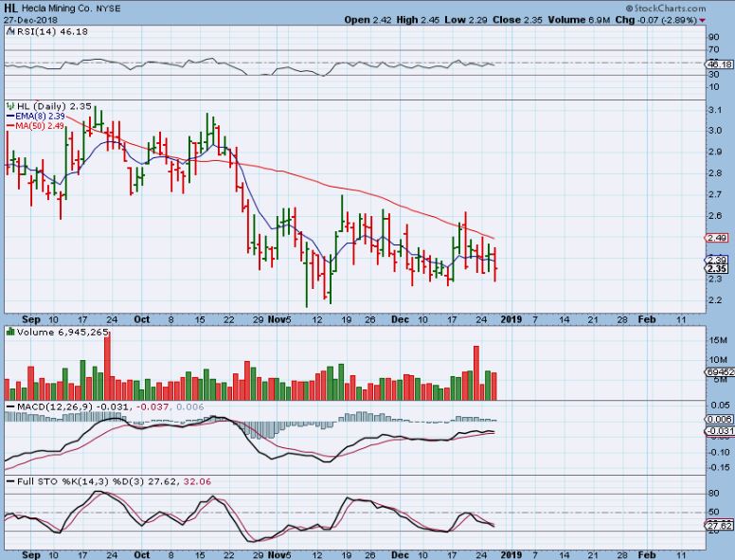This screenshot has width=735, height=560.
Task: Click the 2.35 closing price axis tag
Action: (x=717, y=268)
